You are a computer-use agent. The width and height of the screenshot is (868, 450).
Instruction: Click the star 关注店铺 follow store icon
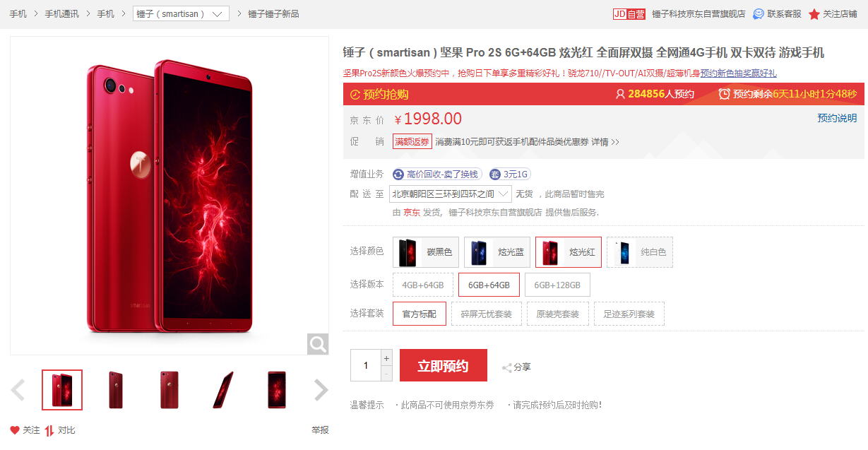click(x=814, y=14)
